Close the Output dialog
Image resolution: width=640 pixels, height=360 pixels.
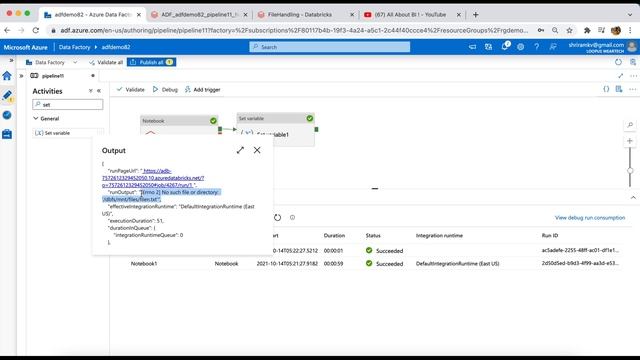click(x=257, y=150)
